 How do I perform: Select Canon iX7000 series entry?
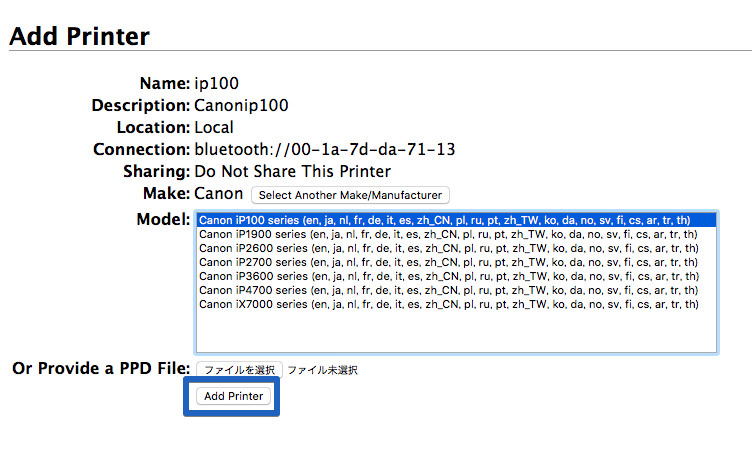click(x=456, y=304)
